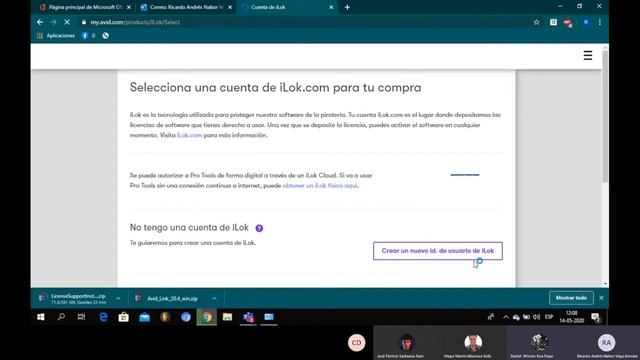Image resolution: width=640 pixels, height=360 pixels.
Task: Close the Página principal de Microsoft tab
Action: pyautogui.click(x=129, y=7)
